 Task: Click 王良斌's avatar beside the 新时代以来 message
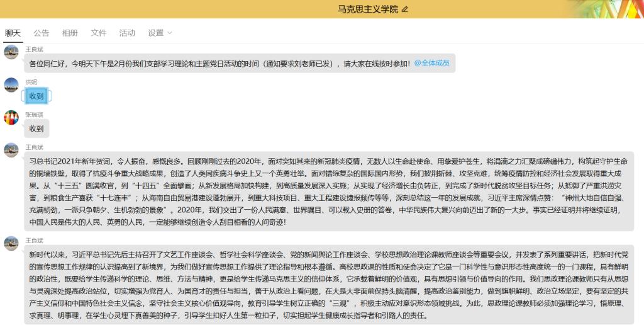(11, 244)
